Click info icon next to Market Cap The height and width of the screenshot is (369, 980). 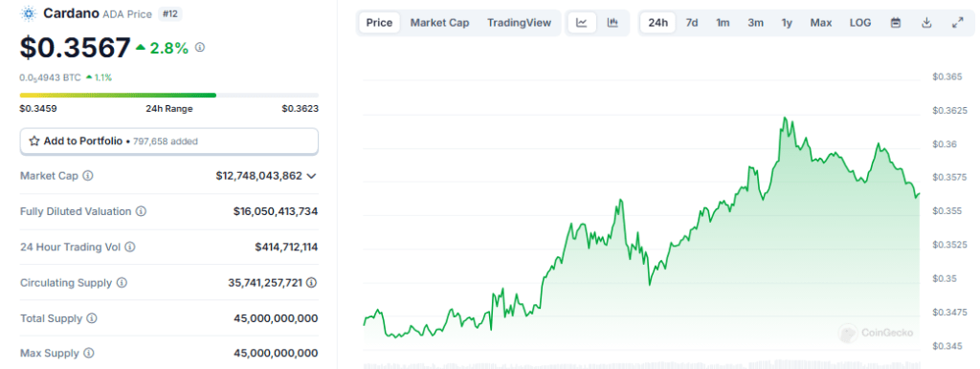(x=88, y=176)
